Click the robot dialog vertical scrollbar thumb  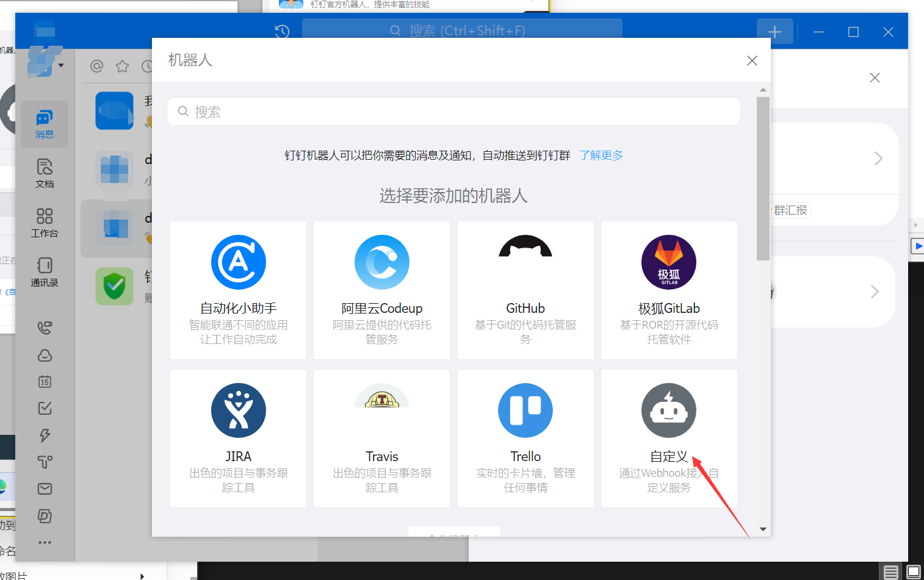(x=763, y=178)
